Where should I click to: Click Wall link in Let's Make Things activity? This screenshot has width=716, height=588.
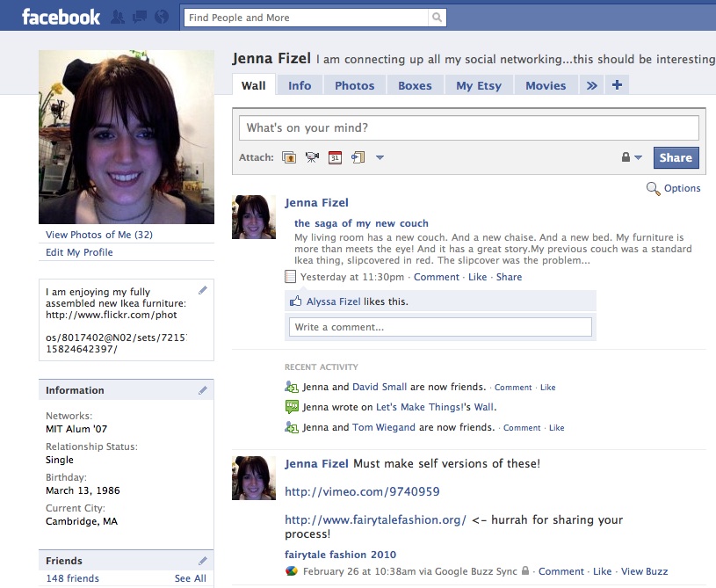point(483,407)
